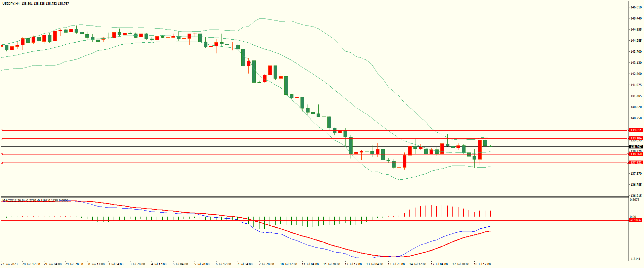
Task: Select the 137.922 red price level tag
Action: pyautogui.click(x=636, y=163)
